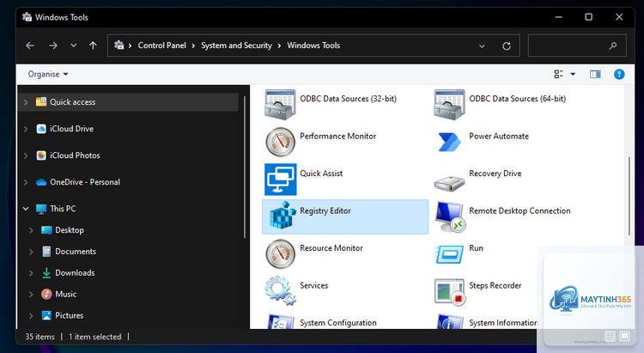Open the System Configuration icon

click(280, 322)
